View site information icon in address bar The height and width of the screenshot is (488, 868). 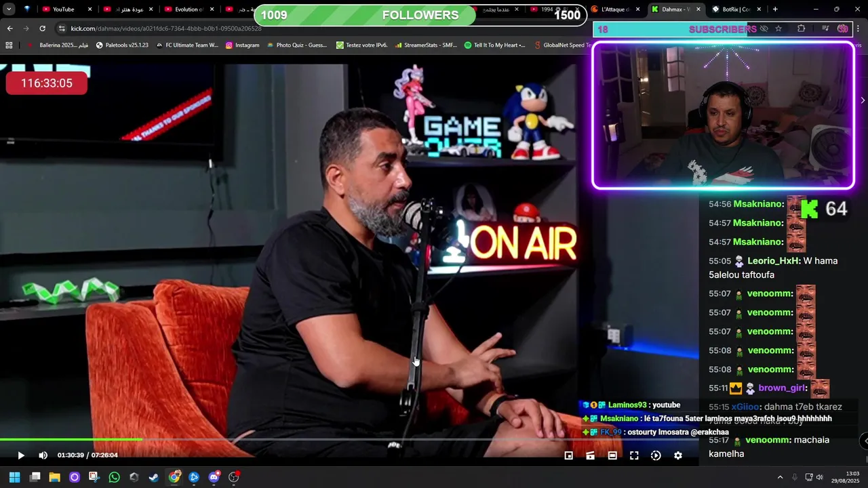pos(62,28)
